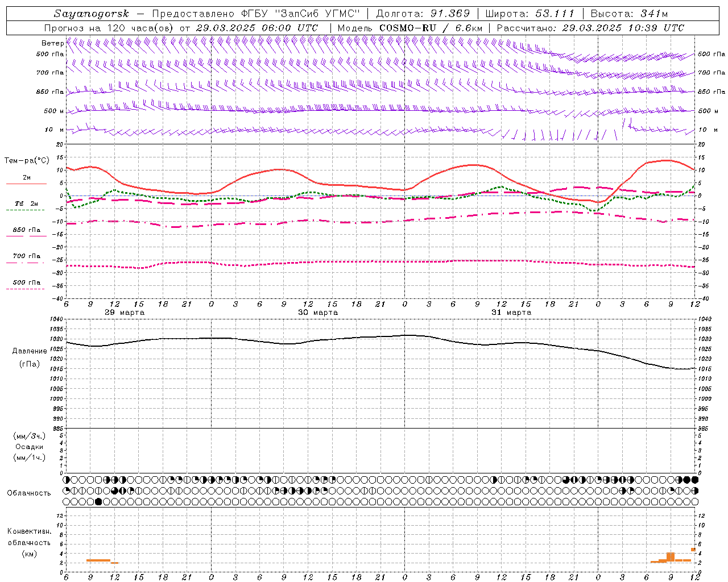Click the 10 м wind level label
The image size is (728, 582).
click(x=54, y=130)
